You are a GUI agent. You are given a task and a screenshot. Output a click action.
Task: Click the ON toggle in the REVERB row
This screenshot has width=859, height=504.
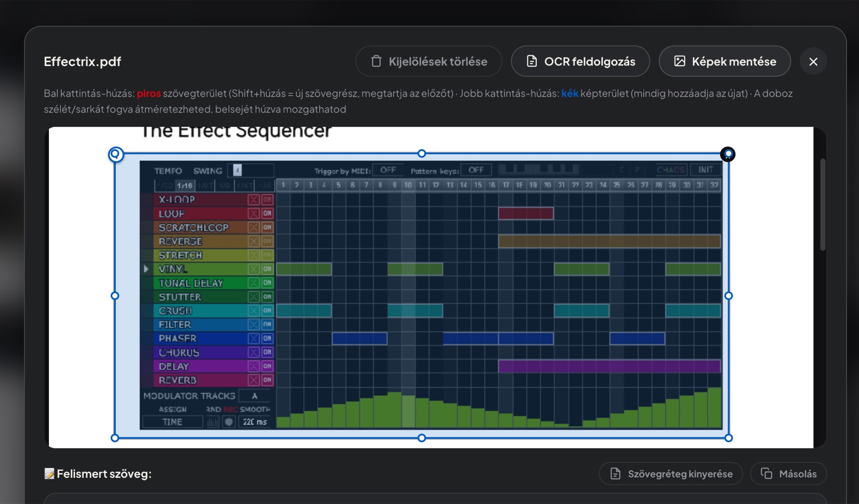(x=267, y=380)
